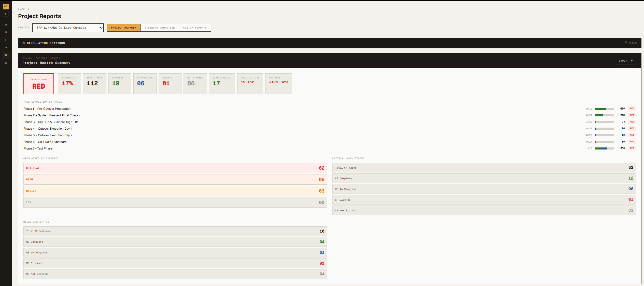This screenshot has width=644, height=286.
Task: Click the CO logo icon in the sidebar
Action: tap(6, 6)
